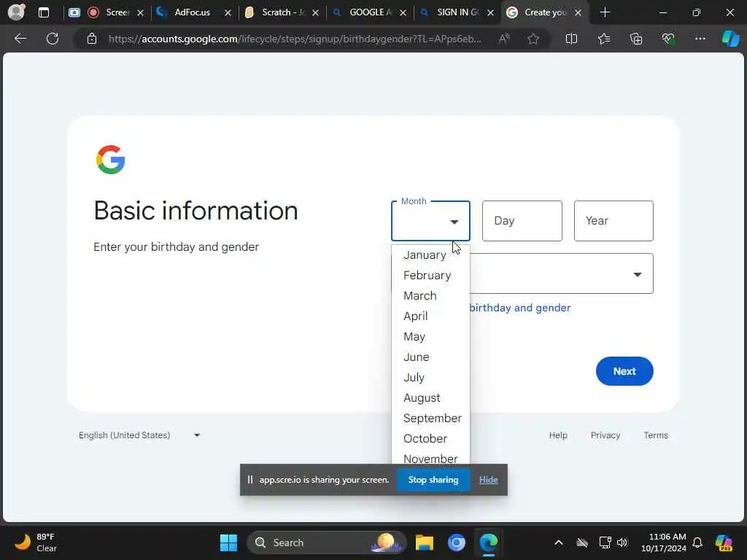This screenshot has height=560, width=747.
Task: Add this page to favorites star
Action: point(533,39)
